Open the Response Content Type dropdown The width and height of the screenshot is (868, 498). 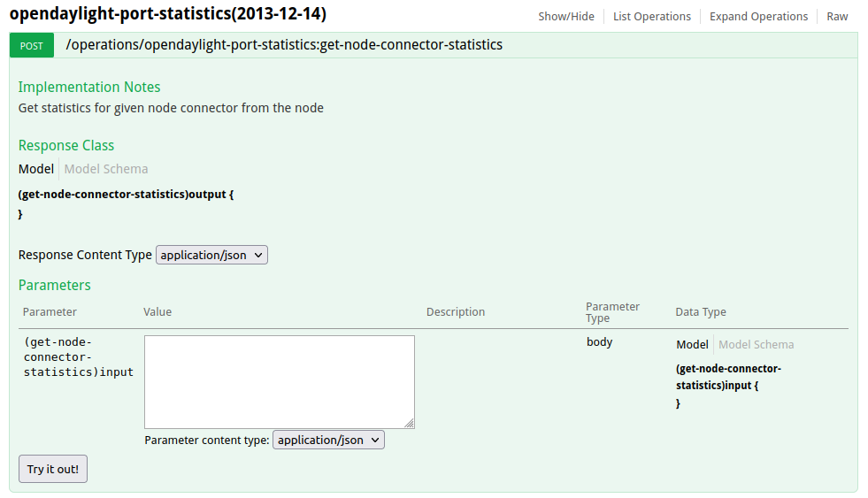coord(211,255)
